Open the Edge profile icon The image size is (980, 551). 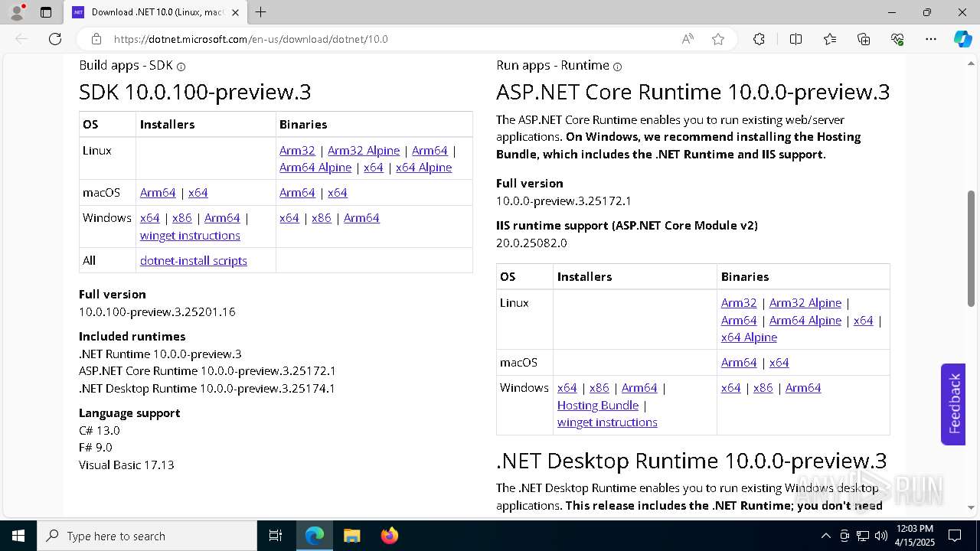tap(16, 12)
